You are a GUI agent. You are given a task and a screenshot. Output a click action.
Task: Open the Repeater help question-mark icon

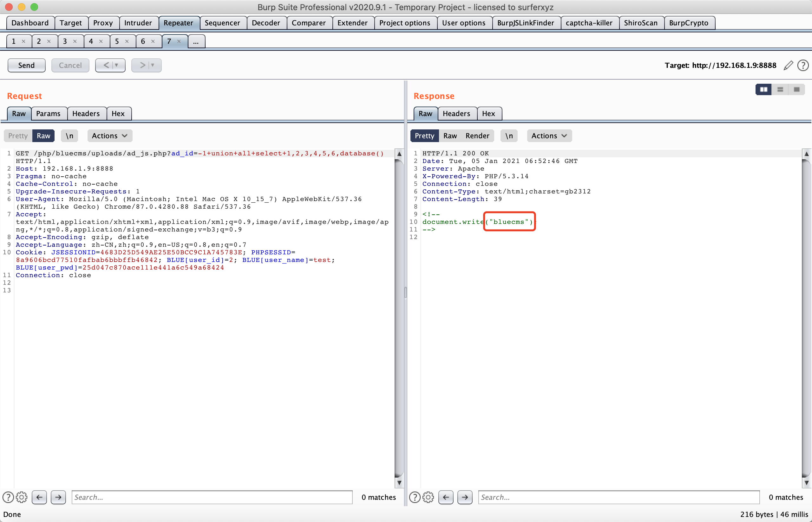click(x=803, y=65)
